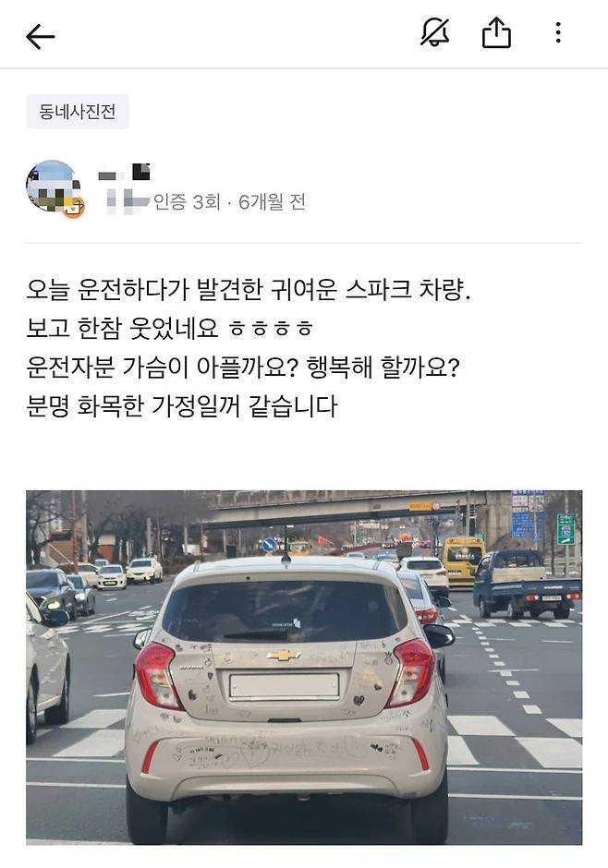The height and width of the screenshot is (868, 608).
Task: Open the three-dot more options menu
Action: tap(558, 32)
